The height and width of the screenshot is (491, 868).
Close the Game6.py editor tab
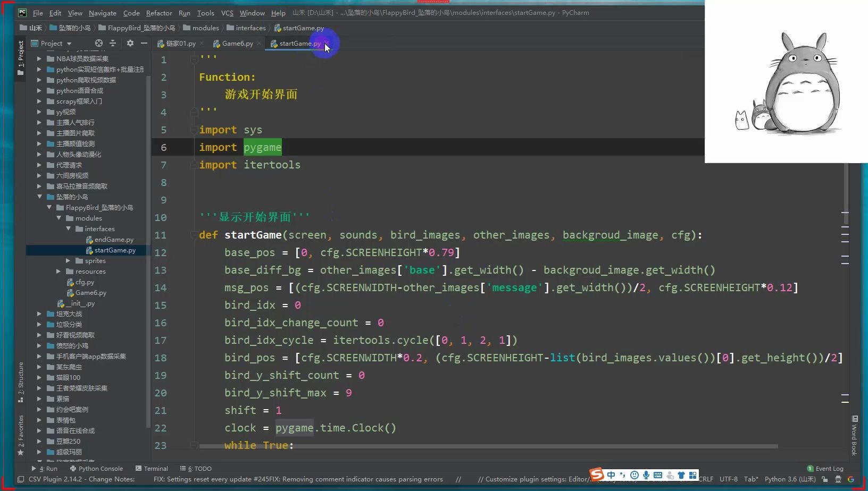pyautogui.click(x=259, y=43)
